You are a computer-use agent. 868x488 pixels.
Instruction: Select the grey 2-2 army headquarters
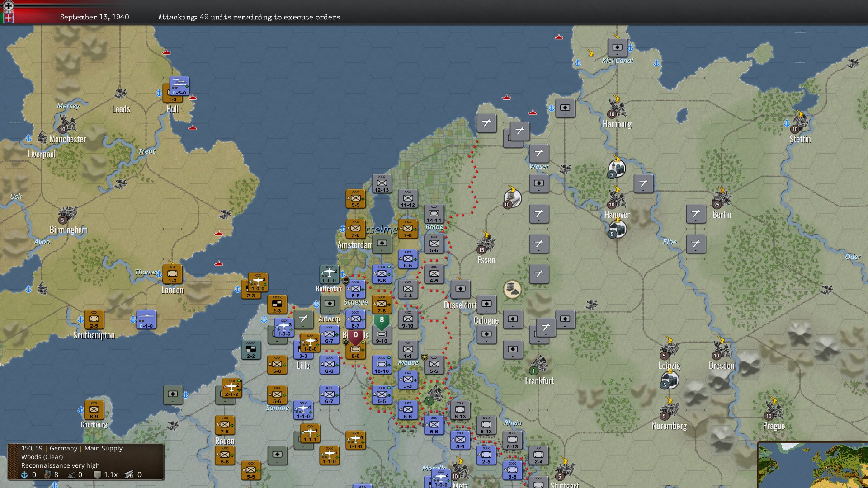tap(250, 350)
